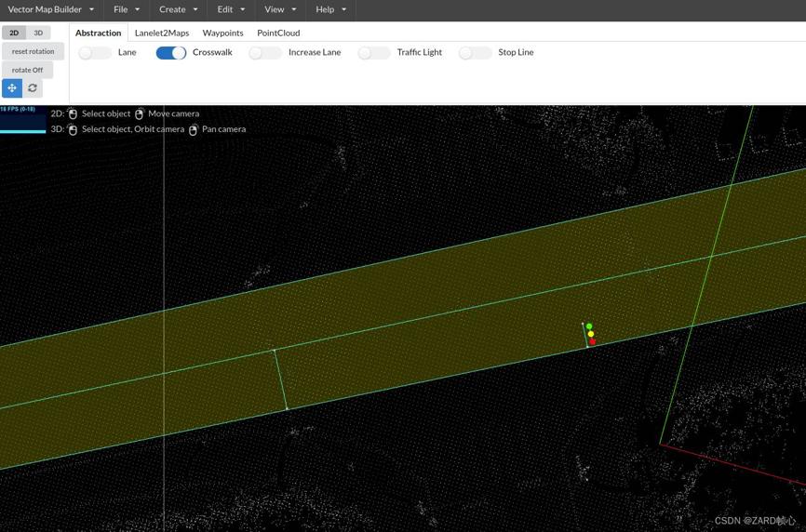
Task: Turn off the Crosswalk toggle
Action: click(x=171, y=53)
